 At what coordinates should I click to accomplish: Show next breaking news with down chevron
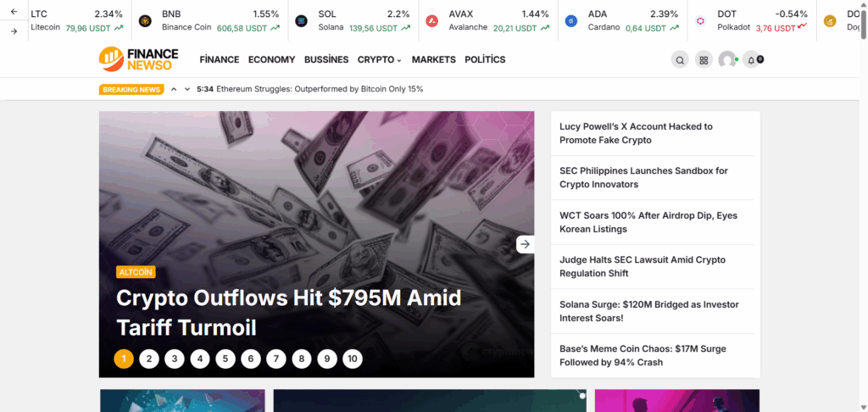point(187,89)
